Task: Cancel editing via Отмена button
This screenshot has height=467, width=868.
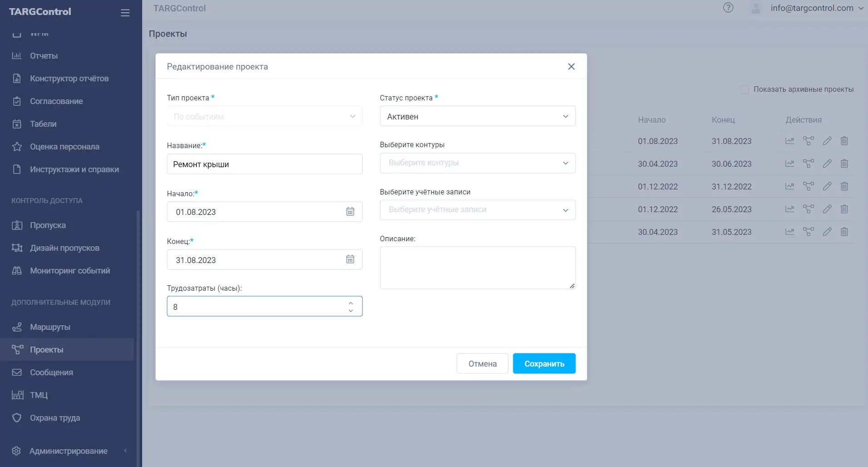Action: tap(482, 363)
